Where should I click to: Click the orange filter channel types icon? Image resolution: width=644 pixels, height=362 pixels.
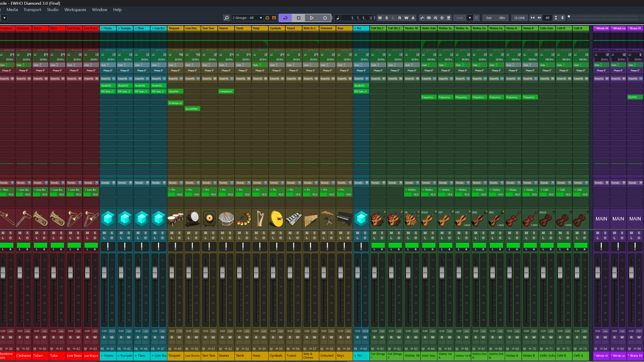(x=274, y=18)
